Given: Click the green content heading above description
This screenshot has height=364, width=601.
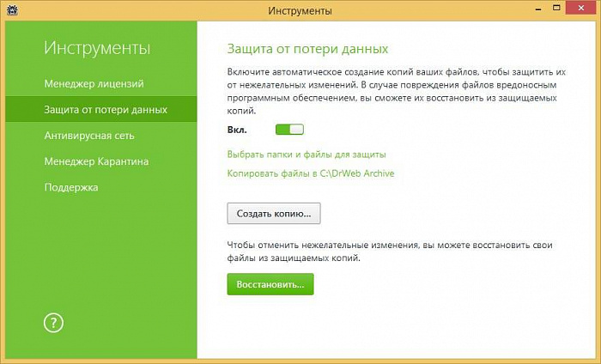Looking at the screenshot, I should [307, 48].
